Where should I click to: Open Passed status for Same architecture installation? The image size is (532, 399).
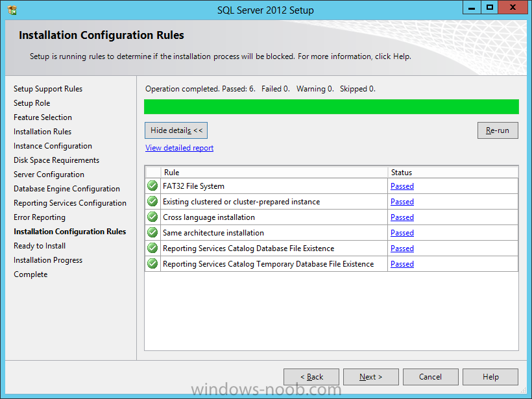coord(402,233)
